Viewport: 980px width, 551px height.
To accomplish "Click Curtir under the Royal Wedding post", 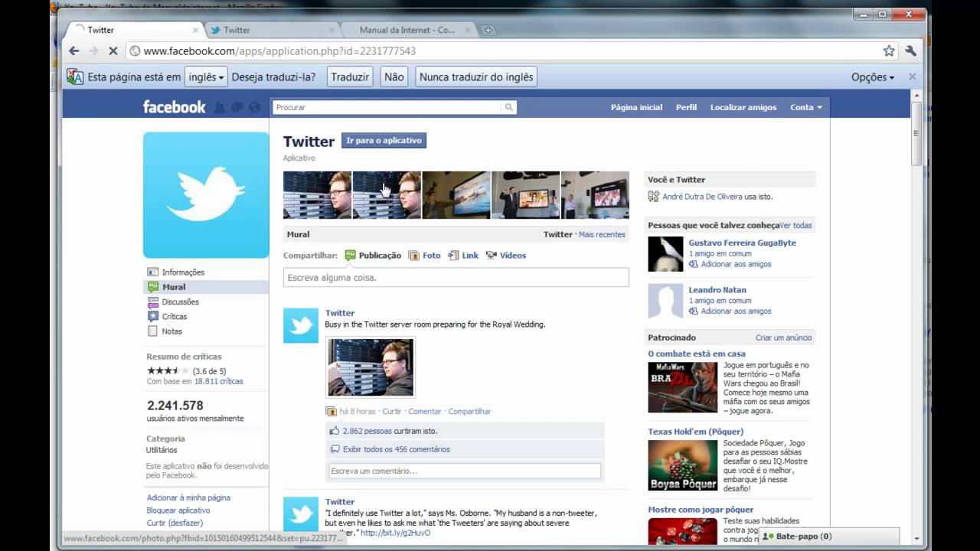I will click(x=391, y=411).
